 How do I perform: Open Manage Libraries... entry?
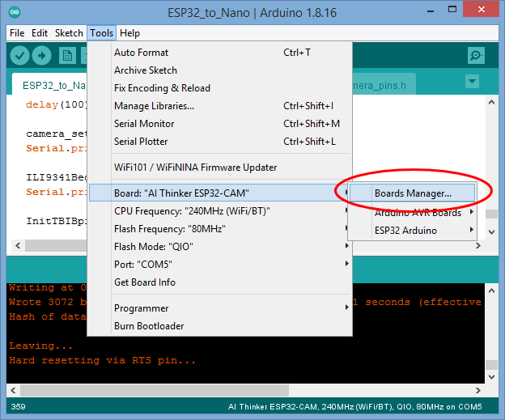[219, 106]
